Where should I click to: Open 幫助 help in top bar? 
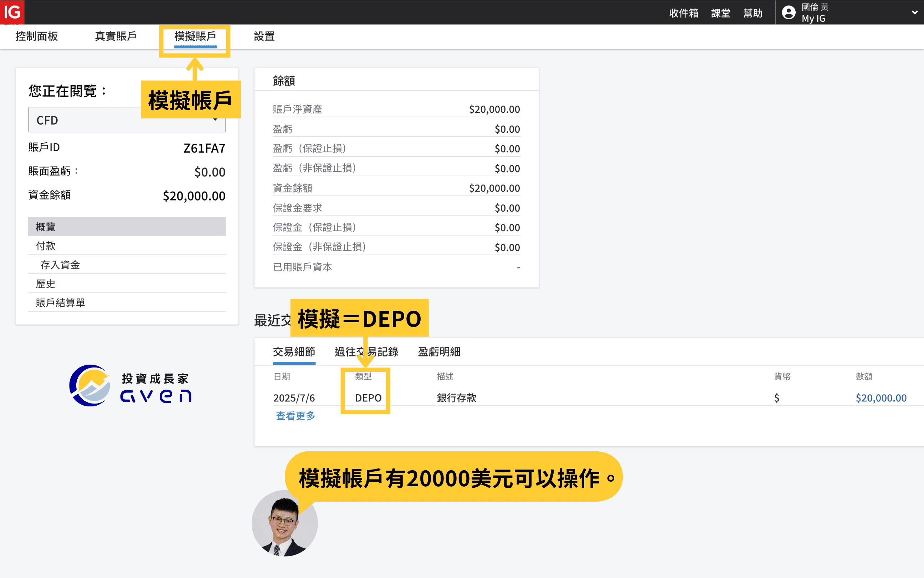pyautogui.click(x=753, y=14)
